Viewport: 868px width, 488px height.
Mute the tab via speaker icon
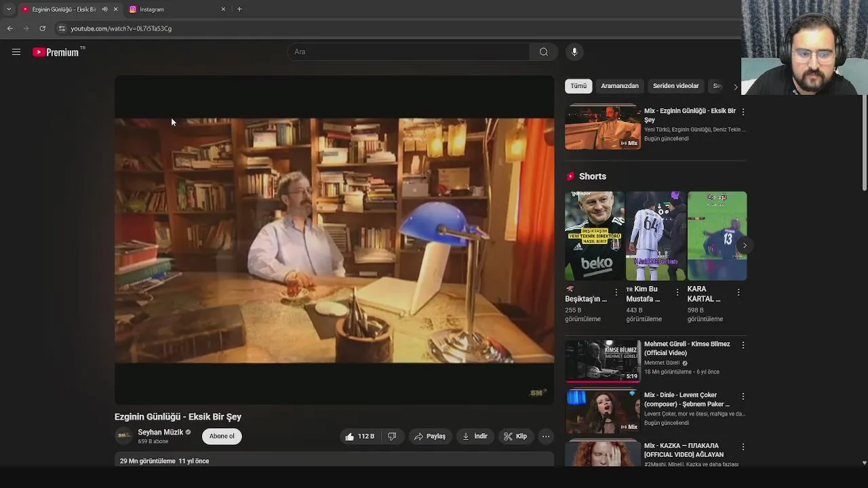coord(104,9)
